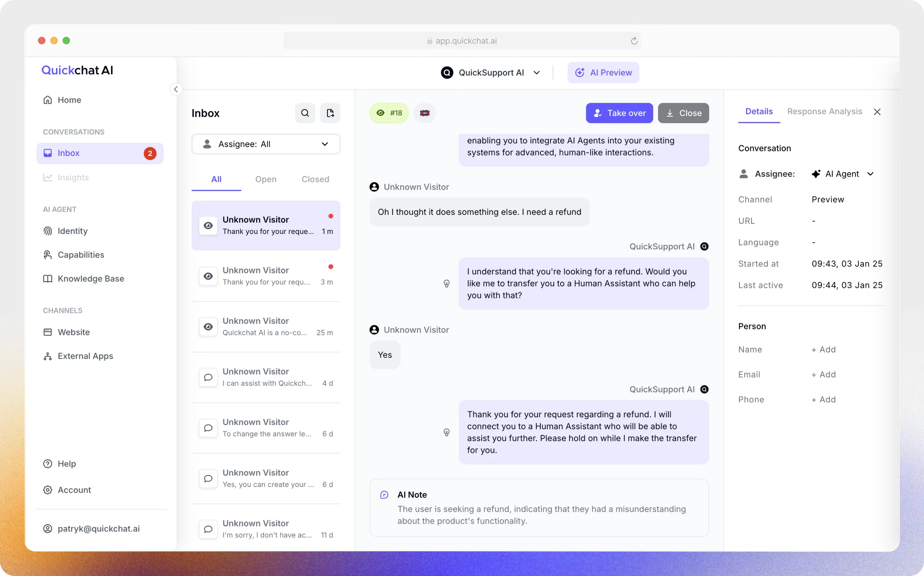Click the chat bubble icon on the 4 d conversation

[208, 378]
